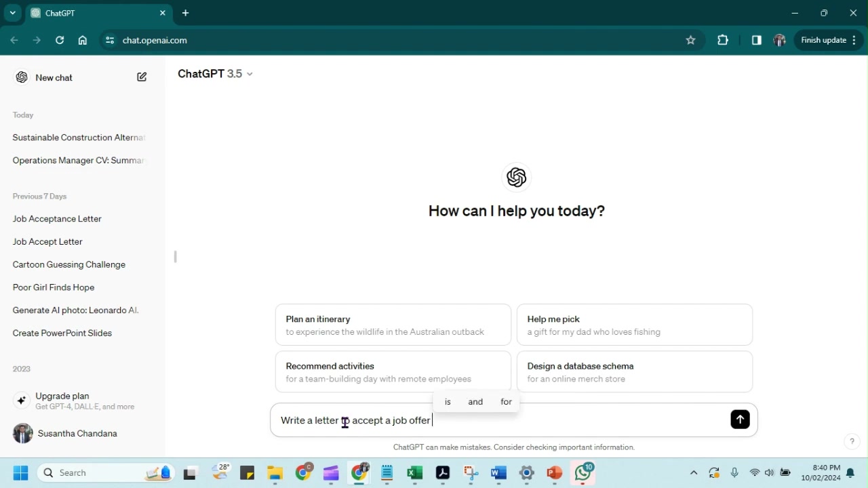This screenshot has height=488, width=868.
Task: Open Sustainable Construction Alternatives chat
Action: pos(79,138)
